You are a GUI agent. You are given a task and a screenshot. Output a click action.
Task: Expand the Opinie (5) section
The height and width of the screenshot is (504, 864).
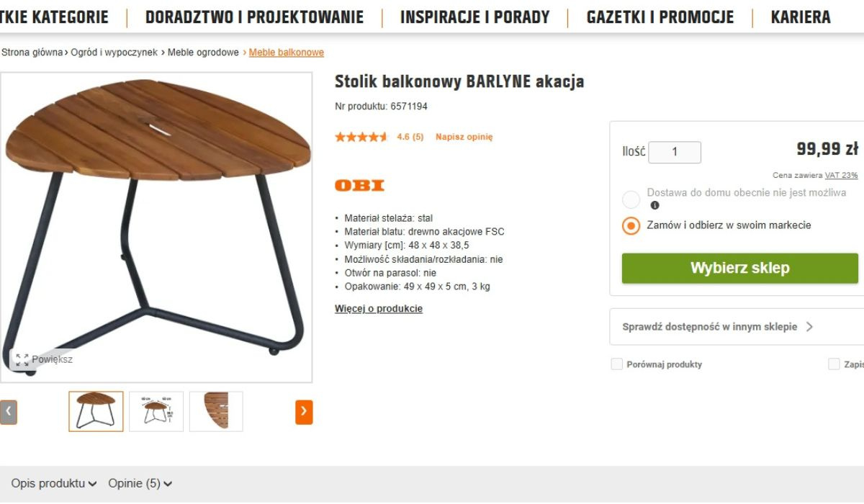click(x=140, y=484)
